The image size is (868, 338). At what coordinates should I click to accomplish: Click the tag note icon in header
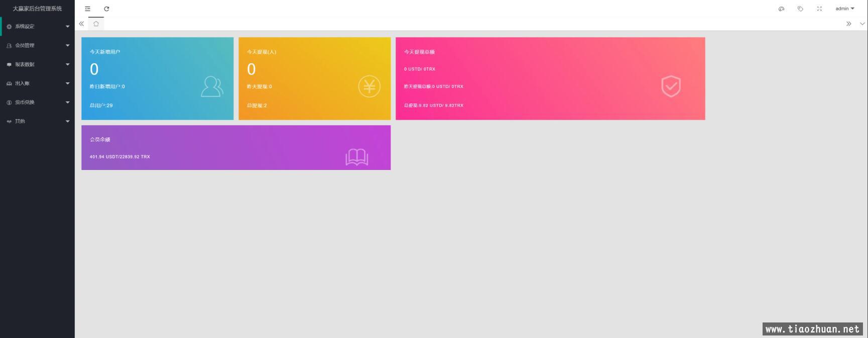click(x=800, y=9)
